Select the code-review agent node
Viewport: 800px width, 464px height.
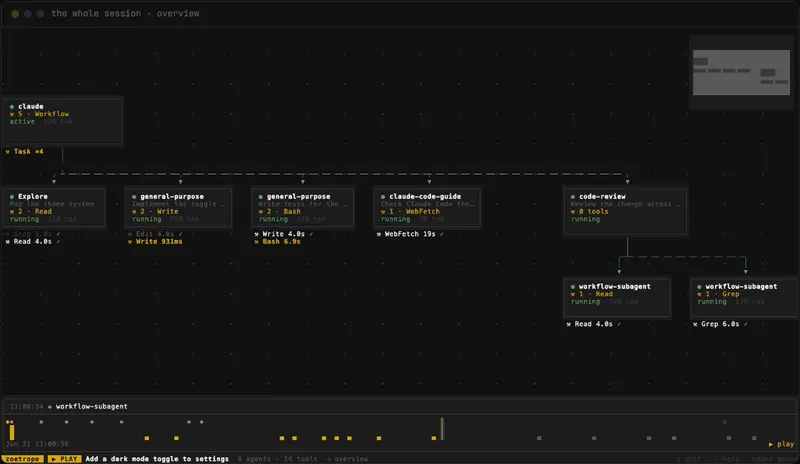click(625, 211)
